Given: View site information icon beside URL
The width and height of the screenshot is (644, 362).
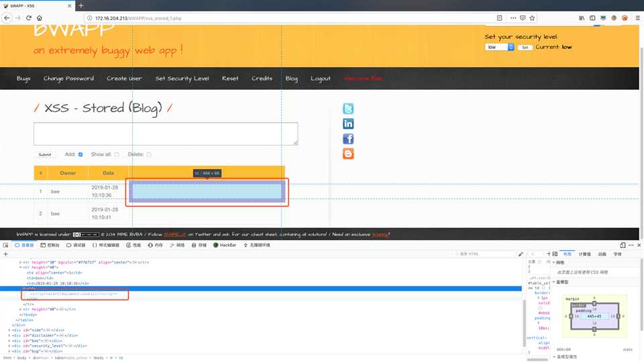Looking at the screenshot, I should [89, 18].
